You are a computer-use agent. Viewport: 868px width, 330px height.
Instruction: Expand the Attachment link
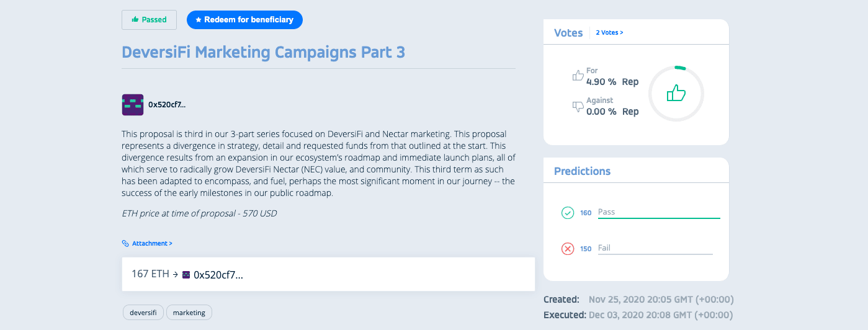click(152, 244)
